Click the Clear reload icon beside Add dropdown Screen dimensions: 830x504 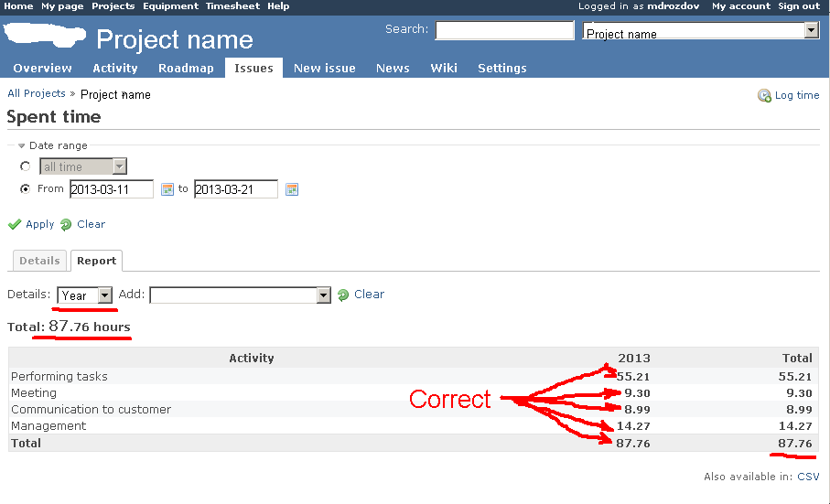(343, 295)
